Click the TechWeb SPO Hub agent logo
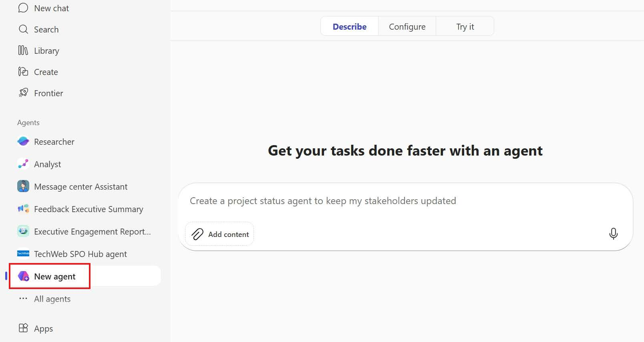The width and height of the screenshot is (644, 342). (23, 254)
